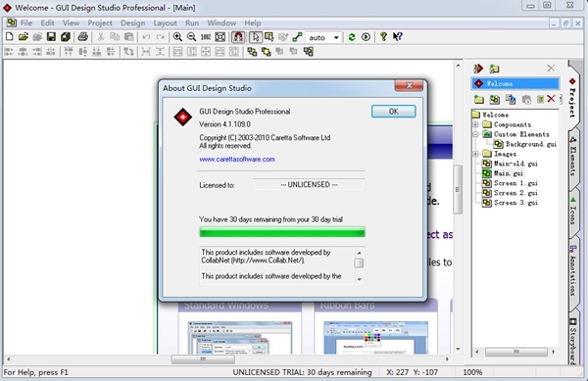Close the About GUI Design Studio dialog
Viewport: 588px width, 381px height.
pos(409,85)
